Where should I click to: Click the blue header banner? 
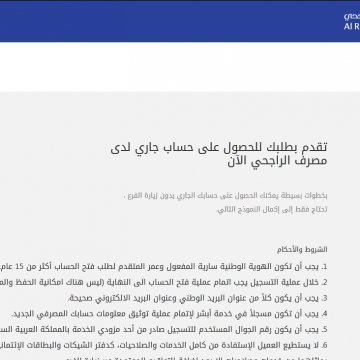click(x=180, y=21)
